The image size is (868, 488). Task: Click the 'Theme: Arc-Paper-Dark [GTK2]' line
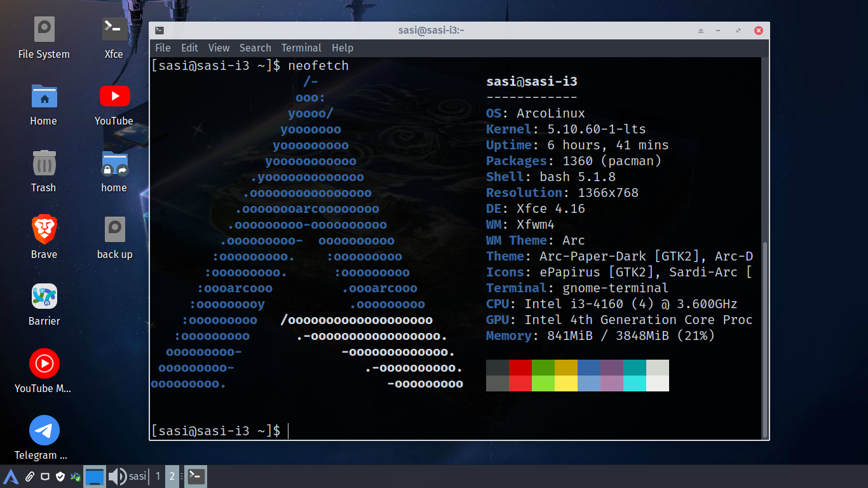pyautogui.click(x=620, y=256)
